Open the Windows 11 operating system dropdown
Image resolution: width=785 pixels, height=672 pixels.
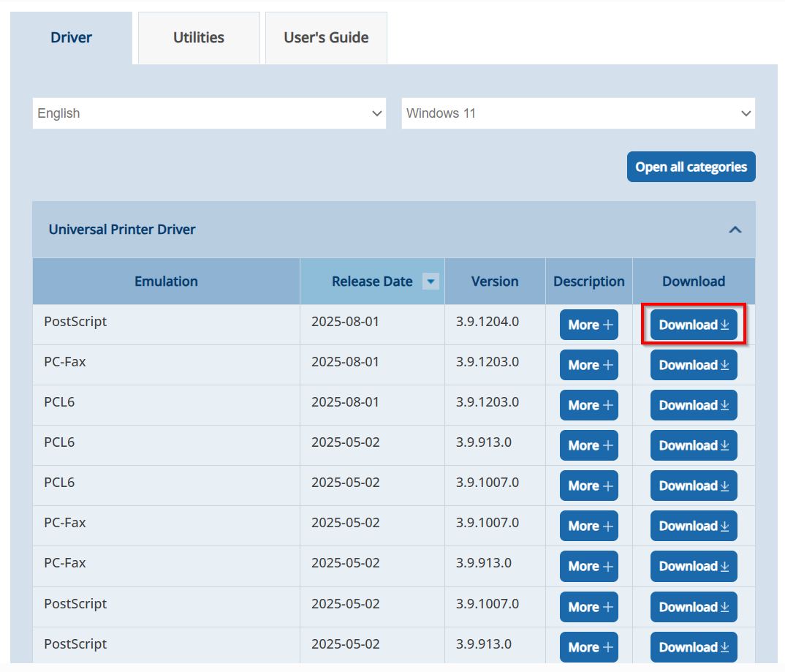pos(578,113)
